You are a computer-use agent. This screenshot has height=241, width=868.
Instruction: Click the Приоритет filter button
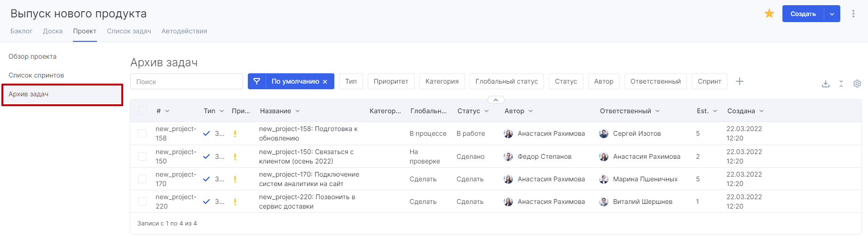click(x=391, y=81)
